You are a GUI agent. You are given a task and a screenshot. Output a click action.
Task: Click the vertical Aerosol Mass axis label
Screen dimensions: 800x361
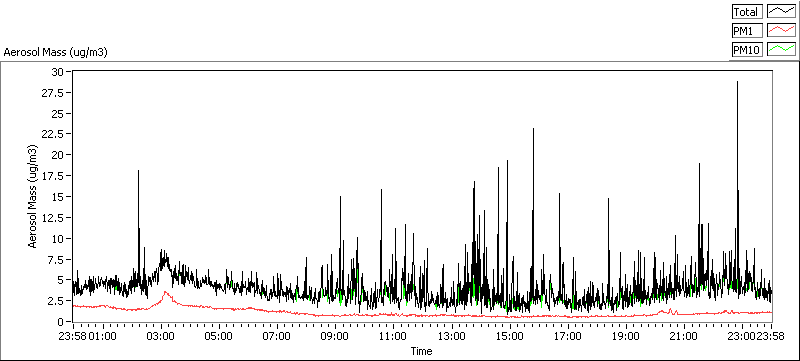tap(33, 197)
